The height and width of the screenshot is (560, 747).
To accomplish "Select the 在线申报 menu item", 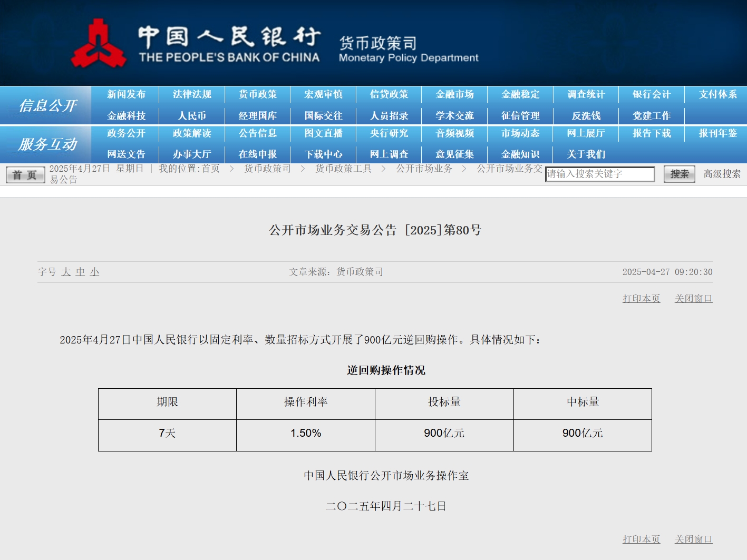I will 258,154.
